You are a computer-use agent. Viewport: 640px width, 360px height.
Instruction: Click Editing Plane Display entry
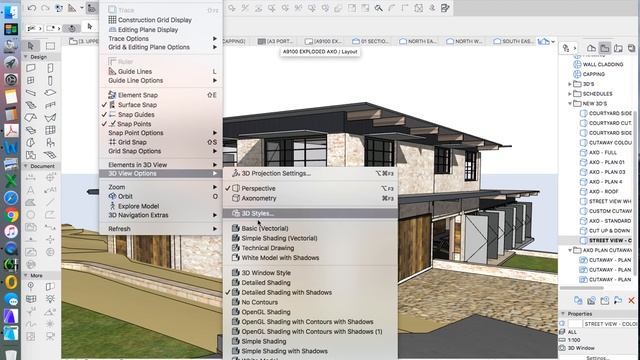pyautogui.click(x=161, y=29)
